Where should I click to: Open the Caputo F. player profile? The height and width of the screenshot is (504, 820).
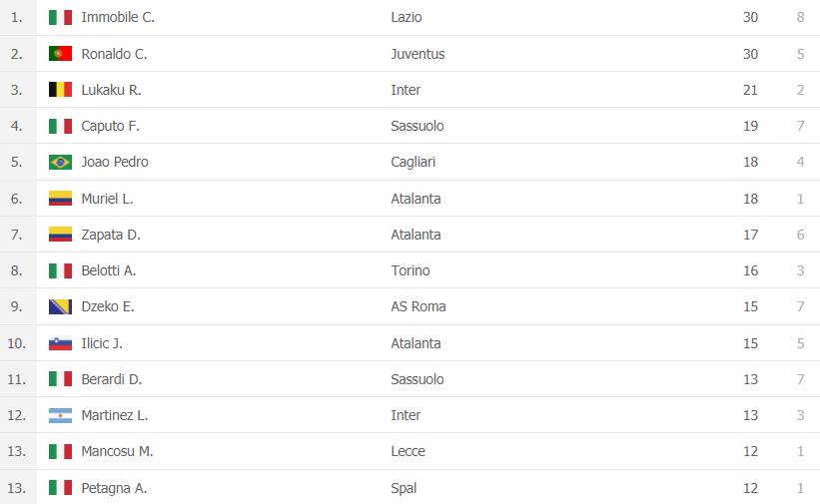point(110,126)
